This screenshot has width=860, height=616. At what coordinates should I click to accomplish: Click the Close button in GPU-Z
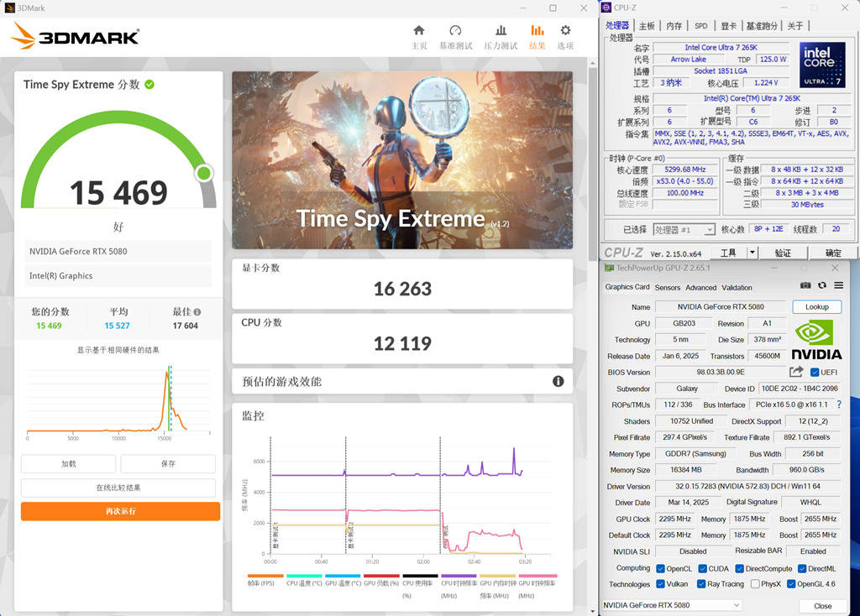click(822, 606)
